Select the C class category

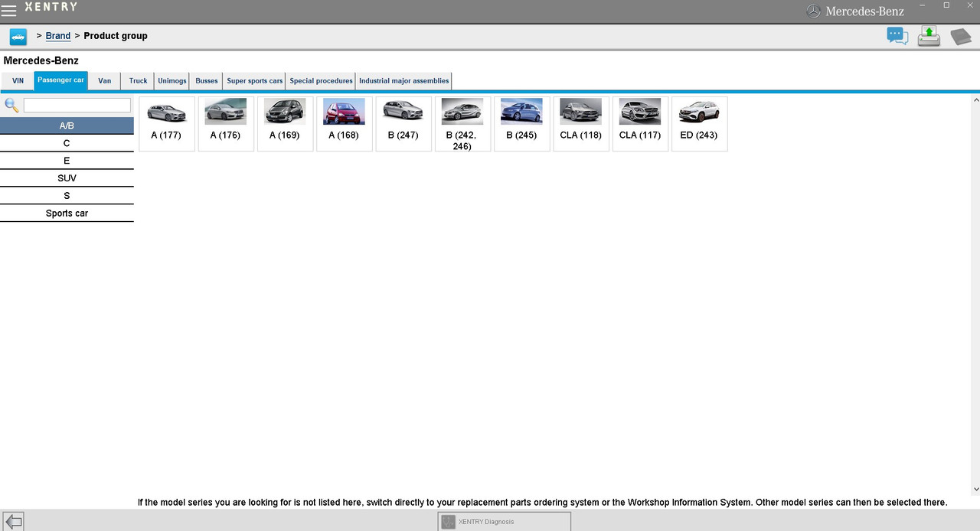(67, 143)
